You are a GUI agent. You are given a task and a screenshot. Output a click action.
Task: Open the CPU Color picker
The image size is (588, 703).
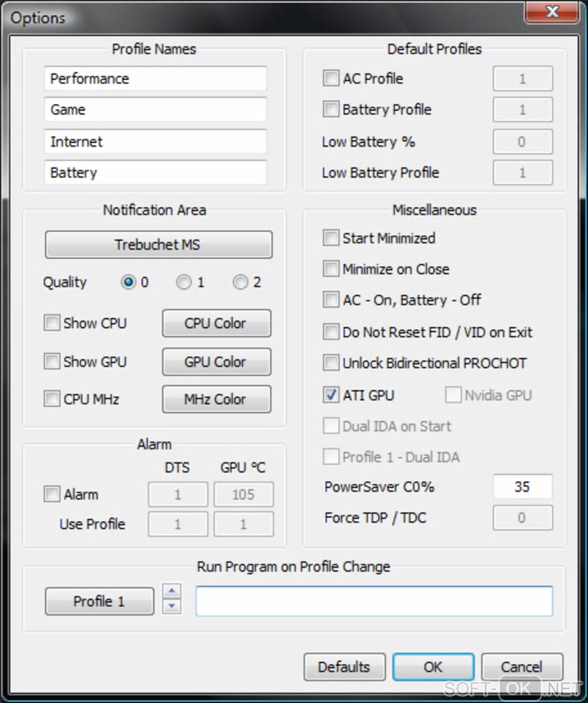coord(216,323)
